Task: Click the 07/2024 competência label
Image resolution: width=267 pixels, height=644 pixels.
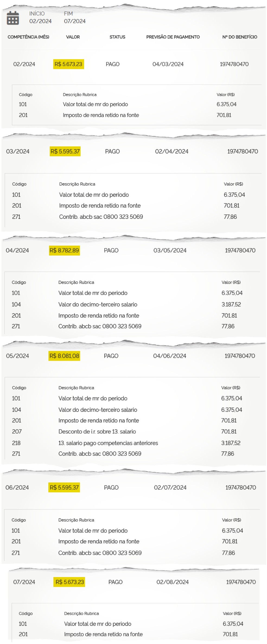Action: point(24,582)
